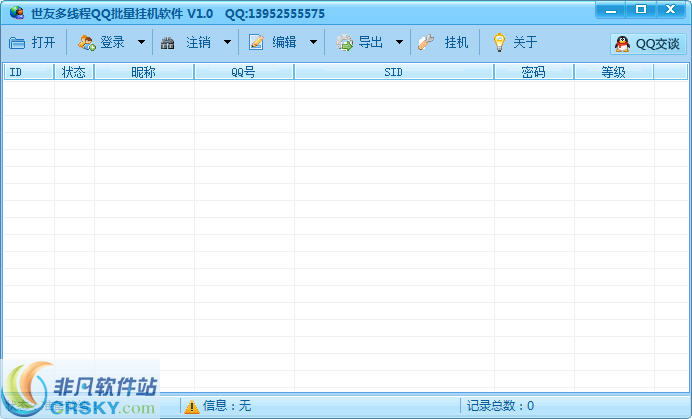
Task: Start idling via 挂机 label
Action: [x=456, y=42]
